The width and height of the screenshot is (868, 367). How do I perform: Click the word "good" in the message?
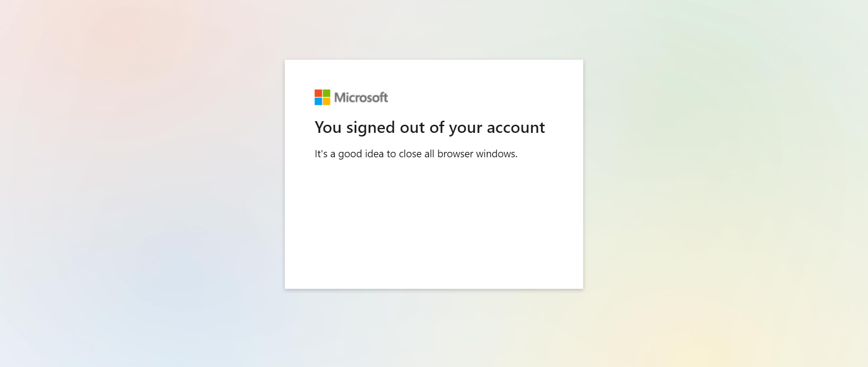tap(350, 154)
